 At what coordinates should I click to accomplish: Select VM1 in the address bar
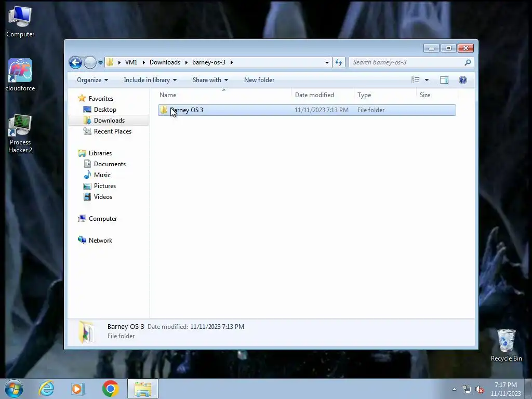131,62
